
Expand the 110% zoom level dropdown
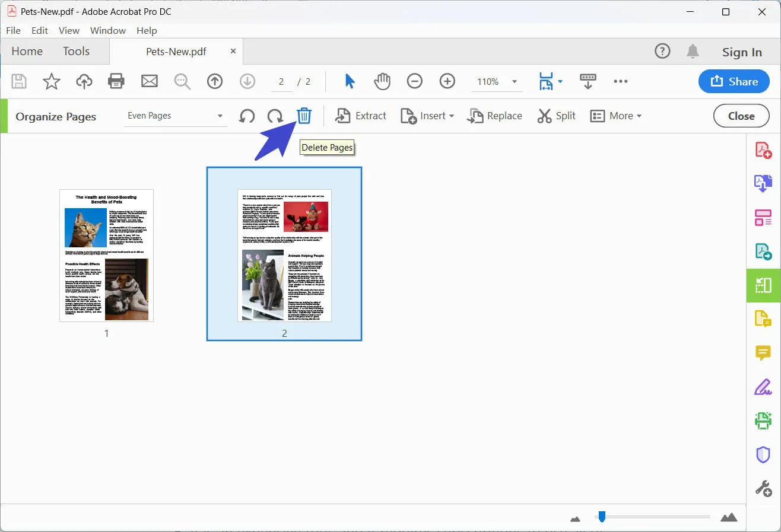point(514,82)
